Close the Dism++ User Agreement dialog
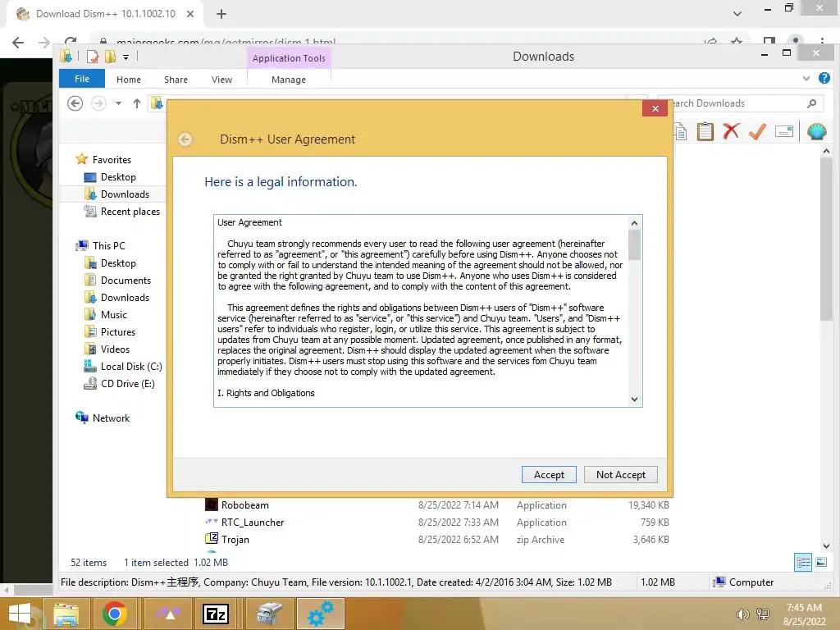Viewport: 840px width, 630px height. pos(655,109)
